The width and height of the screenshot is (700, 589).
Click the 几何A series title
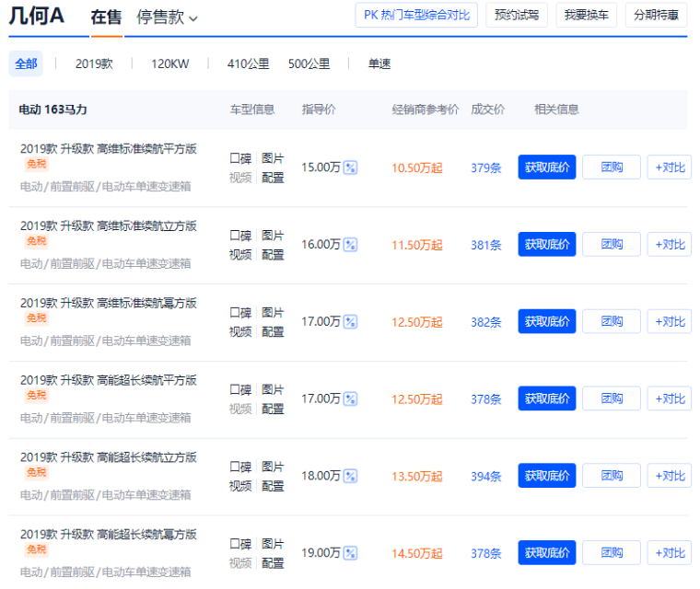[37, 17]
